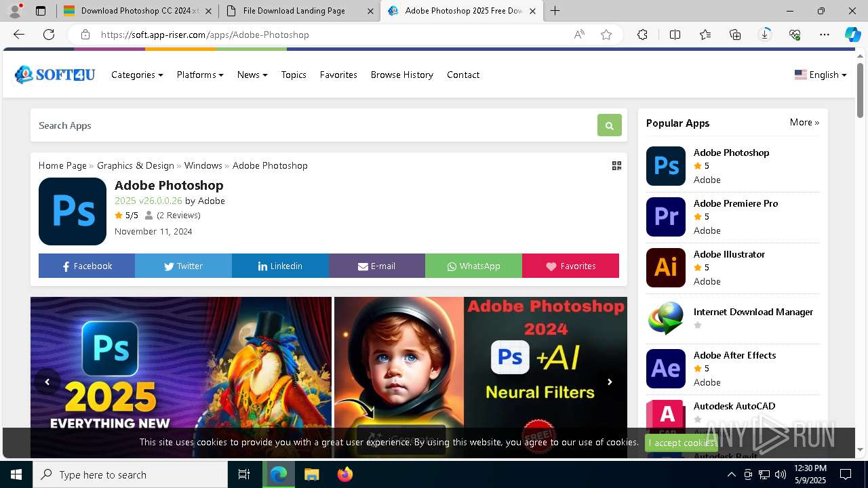Open Browse History in navigation bar
The height and width of the screenshot is (488, 868).
coord(401,75)
